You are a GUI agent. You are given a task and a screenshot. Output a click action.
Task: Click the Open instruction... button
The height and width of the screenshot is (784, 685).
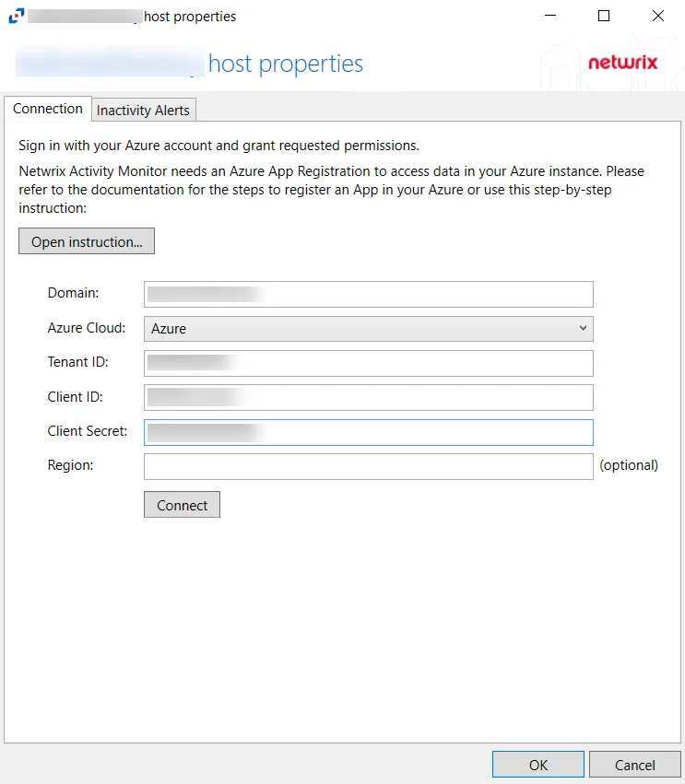(x=87, y=241)
